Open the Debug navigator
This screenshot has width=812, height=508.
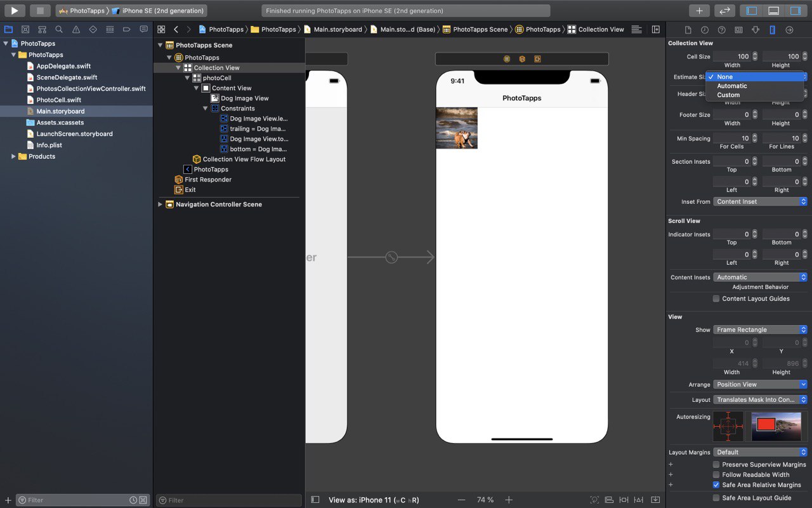(x=110, y=29)
